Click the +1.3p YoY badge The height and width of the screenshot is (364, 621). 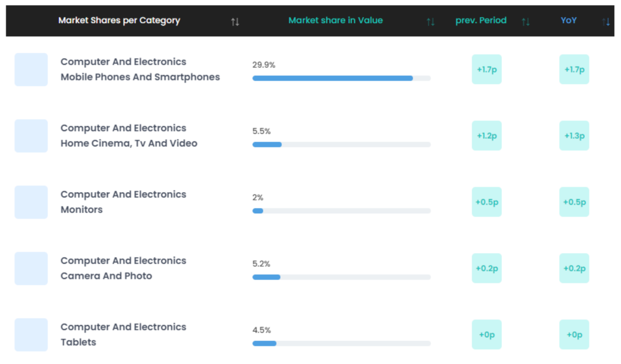pyautogui.click(x=574, y=136)
